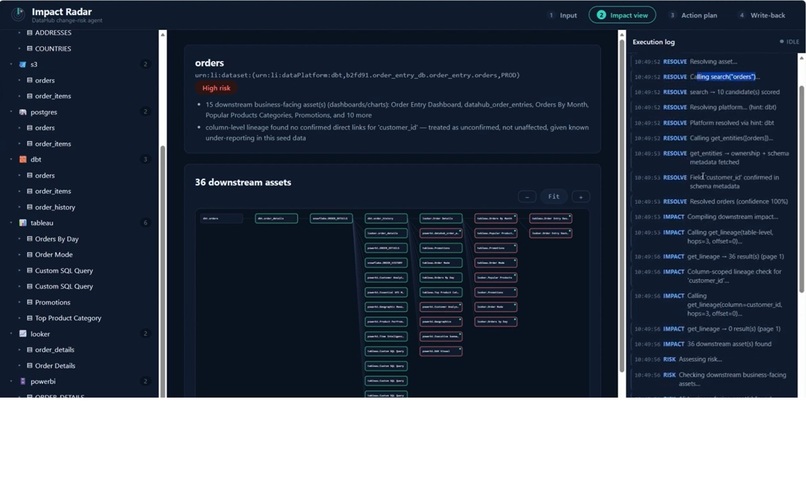Click the left sidebar scrollbar thumb
Image resolution: width=806 pixels, height=497 pixels.
pos(163,271)
